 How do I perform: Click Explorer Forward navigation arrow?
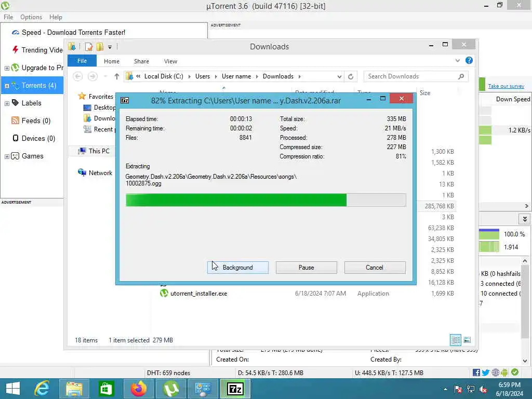point(92,76)
